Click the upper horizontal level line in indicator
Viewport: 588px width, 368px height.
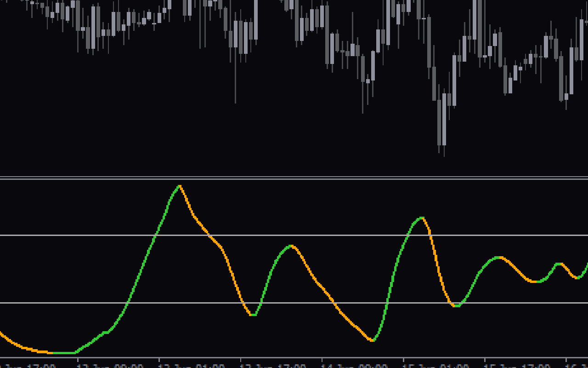[294, 235]
